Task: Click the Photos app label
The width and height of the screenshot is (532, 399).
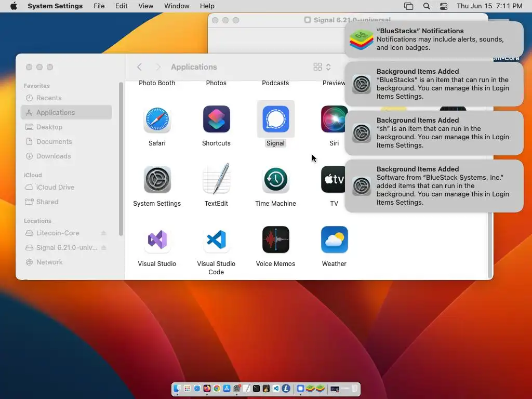Action: point(216,83)
